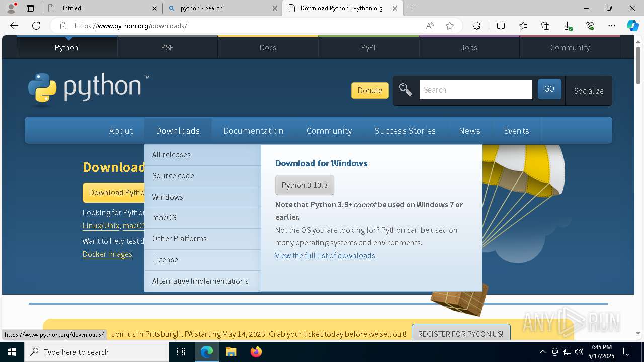This screenshot has height=362, width=644.
Task: Open the browser profile avatar
Action: pyautogui.click(x=11, y=8)
